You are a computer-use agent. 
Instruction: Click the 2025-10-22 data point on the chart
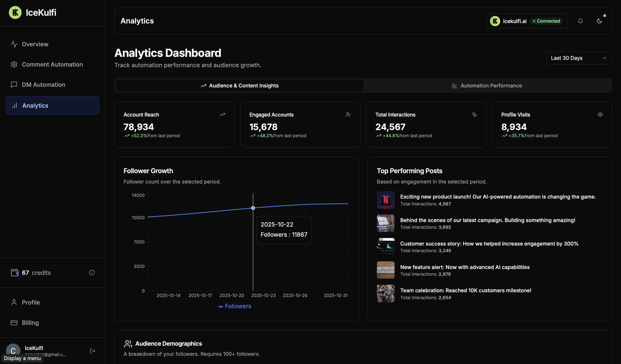coord(253,208)
